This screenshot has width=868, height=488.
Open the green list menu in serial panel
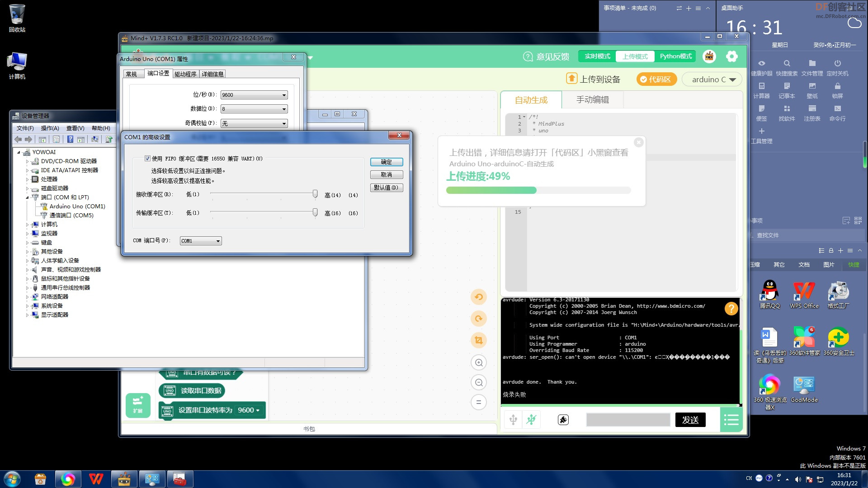(x=731, y=420)
